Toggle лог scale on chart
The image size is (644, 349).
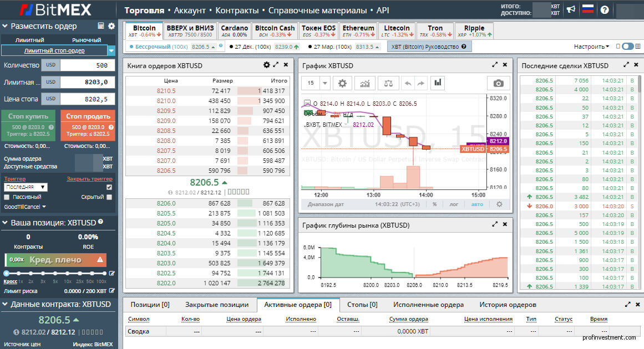pyautogui.click(x=454, y=204)
